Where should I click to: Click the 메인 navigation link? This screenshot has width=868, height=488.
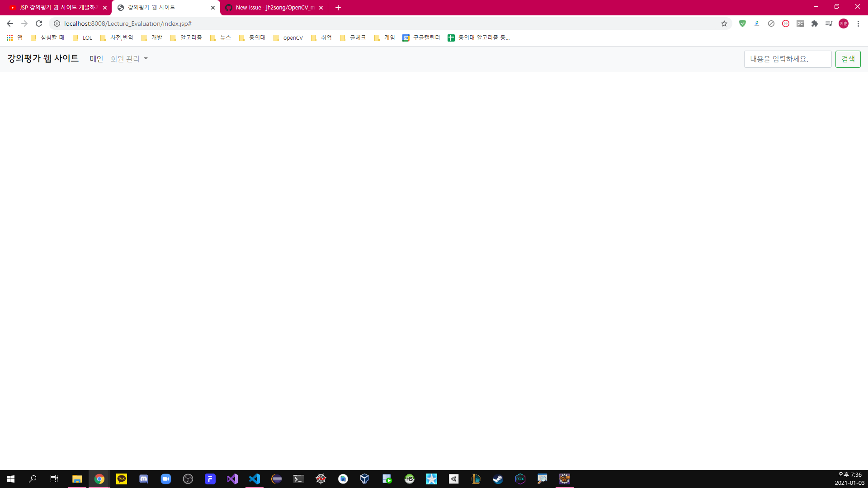pyautogui.click(x=96, y=59)
